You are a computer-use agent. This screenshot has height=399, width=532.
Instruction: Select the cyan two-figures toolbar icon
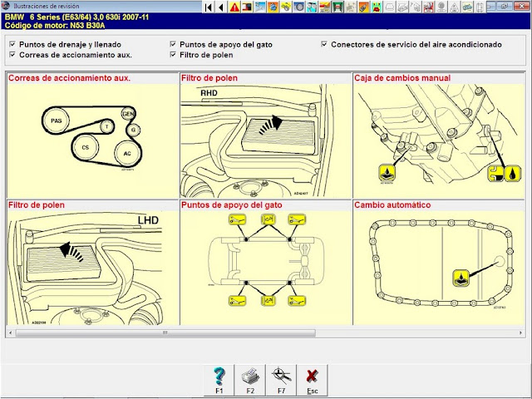click(312, 7)
